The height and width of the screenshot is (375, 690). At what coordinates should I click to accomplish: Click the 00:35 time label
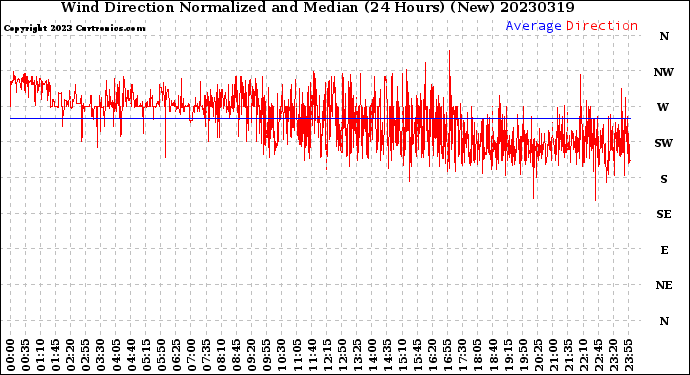coord(26,355)
